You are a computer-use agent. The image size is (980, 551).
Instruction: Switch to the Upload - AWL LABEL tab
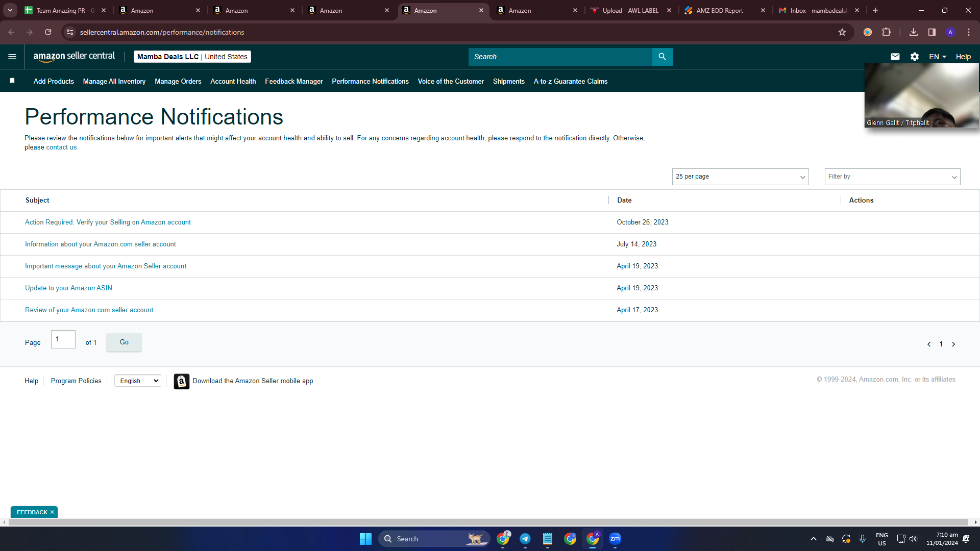coord(631,10)
